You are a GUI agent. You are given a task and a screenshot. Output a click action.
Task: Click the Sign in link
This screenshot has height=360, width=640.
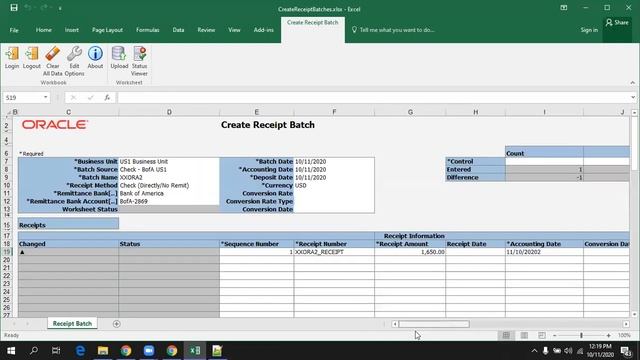click(x=589, y=30)
